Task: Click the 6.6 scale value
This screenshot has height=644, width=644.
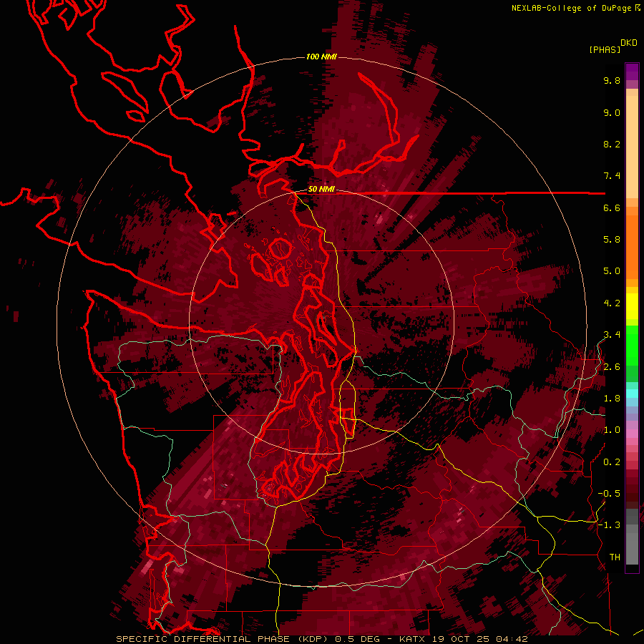Action: [612, 208]
